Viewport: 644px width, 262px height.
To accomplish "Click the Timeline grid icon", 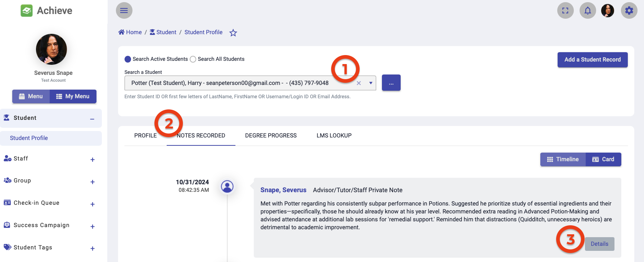I will point(550,159).
